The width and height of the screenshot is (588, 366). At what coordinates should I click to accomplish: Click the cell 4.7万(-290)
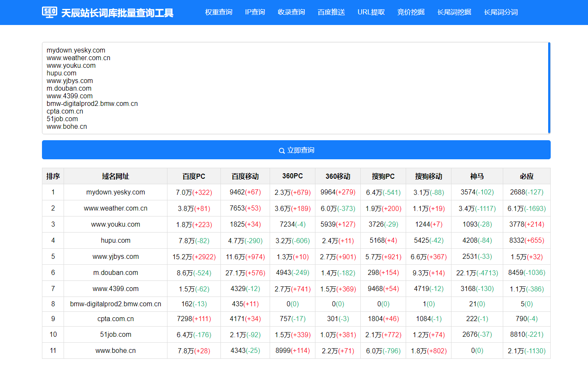(245, 241)
